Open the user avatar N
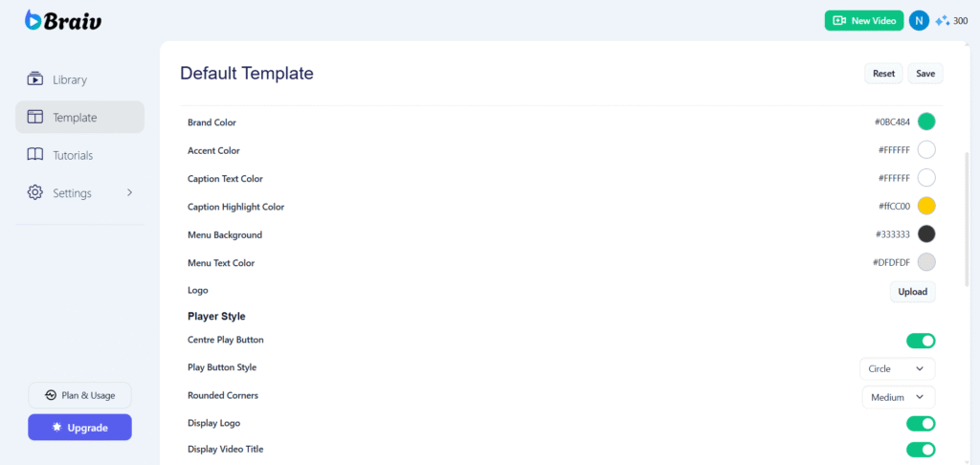Viewport: 980px width, 465px height. tap(919, 20)
